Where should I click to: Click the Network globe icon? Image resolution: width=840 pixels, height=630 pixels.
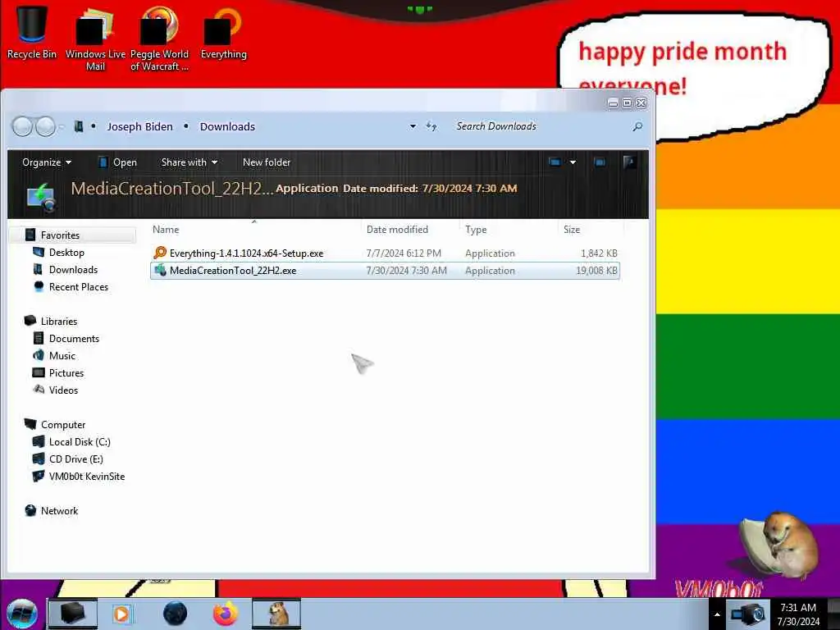[30, 510]
